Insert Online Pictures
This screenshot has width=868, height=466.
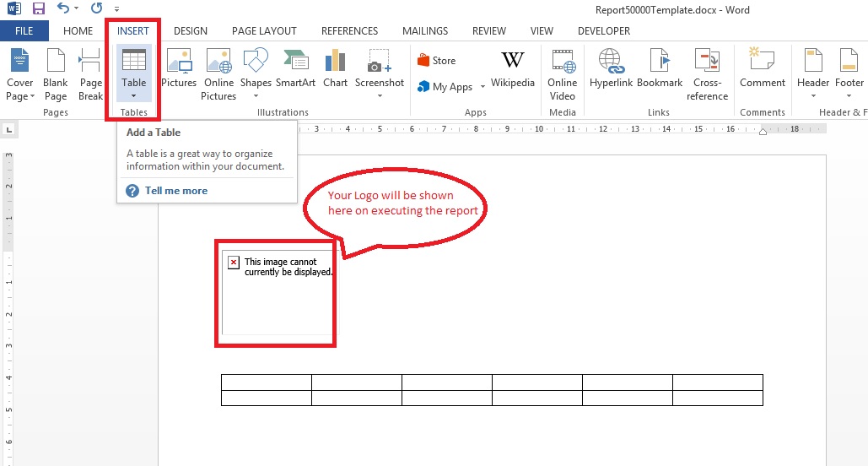click(218, 74)
